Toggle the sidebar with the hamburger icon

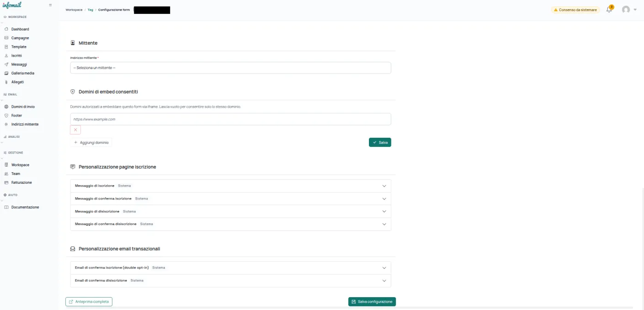(x=50, y=5)
